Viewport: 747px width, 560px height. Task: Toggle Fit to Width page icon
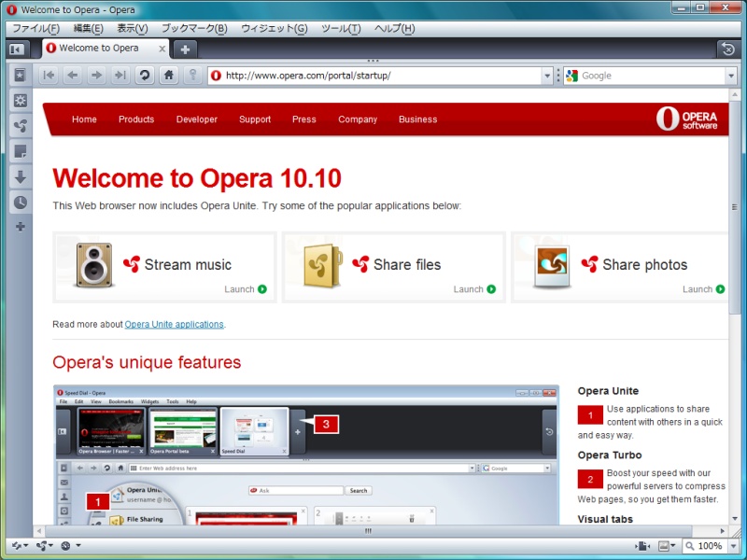pos(642,546)
